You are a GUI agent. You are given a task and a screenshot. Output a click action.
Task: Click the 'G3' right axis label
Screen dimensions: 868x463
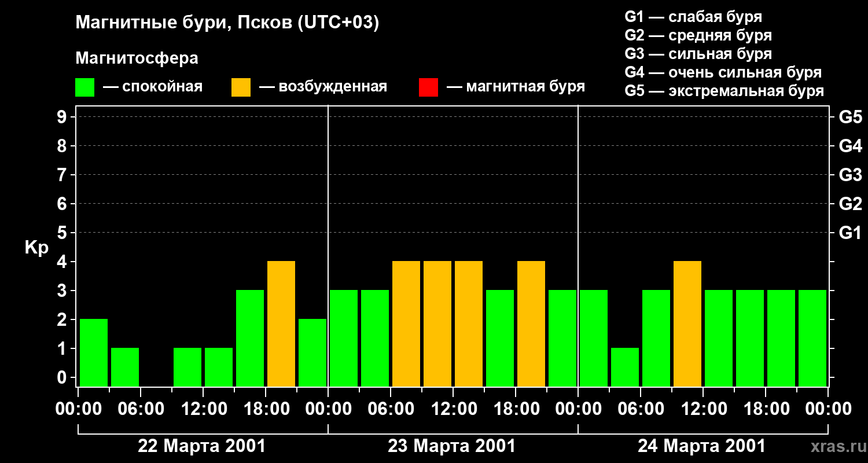coord(850,175)
